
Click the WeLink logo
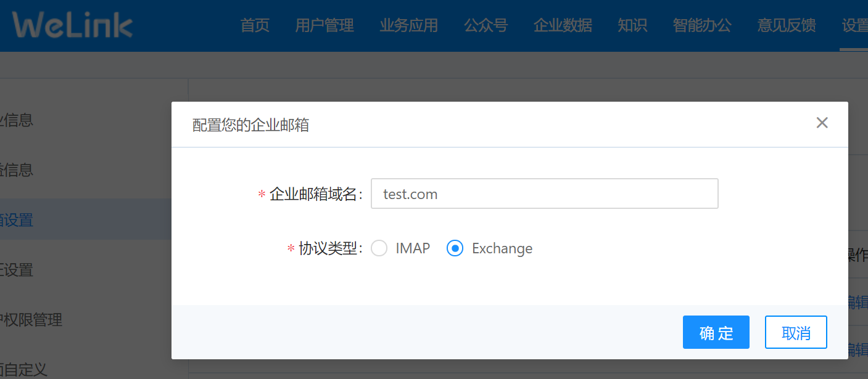[72, 25]
